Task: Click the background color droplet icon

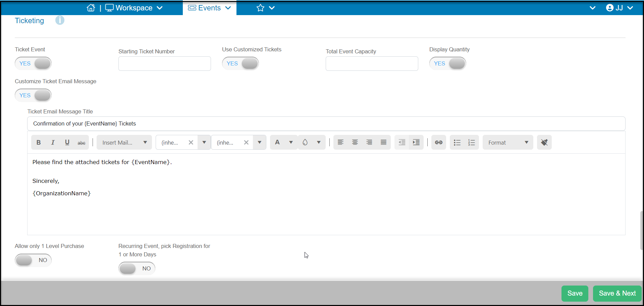Action: click(305, 142)
